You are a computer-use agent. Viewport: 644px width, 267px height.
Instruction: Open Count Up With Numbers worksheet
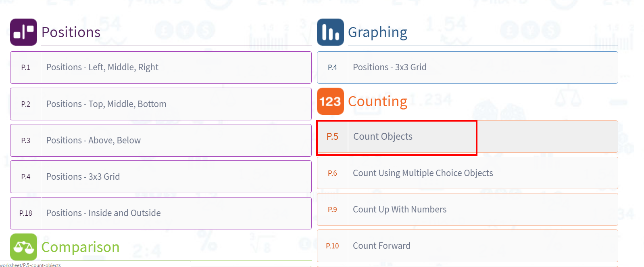pos(400,210)
